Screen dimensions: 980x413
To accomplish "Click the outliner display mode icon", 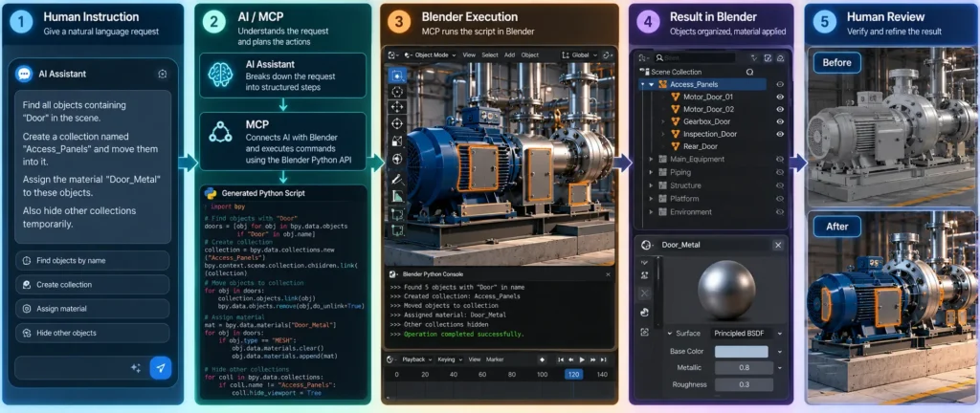I will click(x=644, y=58).
